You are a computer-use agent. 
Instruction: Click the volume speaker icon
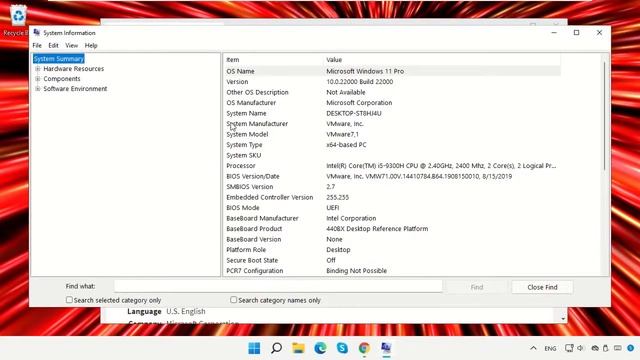pos(580,348)
